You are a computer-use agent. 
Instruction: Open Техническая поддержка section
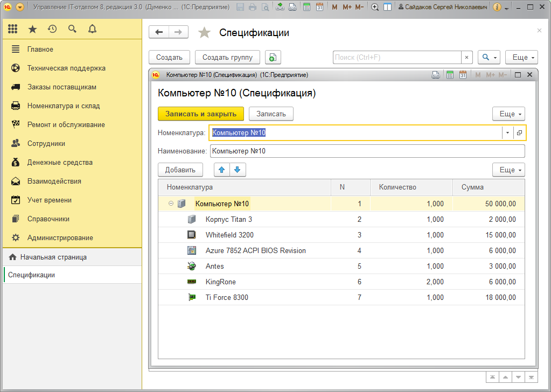pos(72,68)
